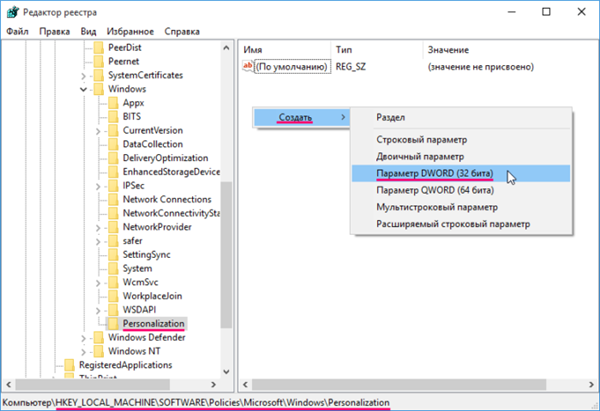The image size is (600, 411).
Task: Choose Мультистроковый параметр
Action: (461, 207)
